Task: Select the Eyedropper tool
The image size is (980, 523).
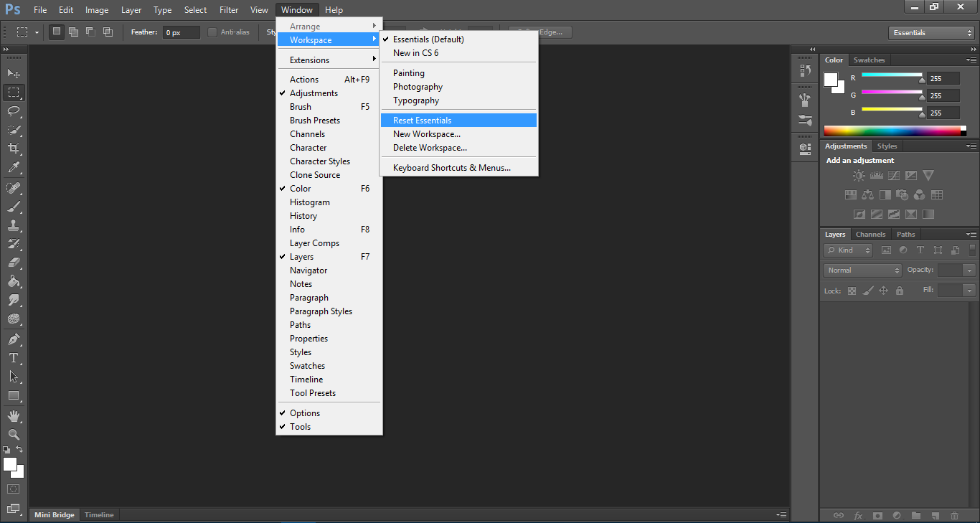Action: pos(14,168)
